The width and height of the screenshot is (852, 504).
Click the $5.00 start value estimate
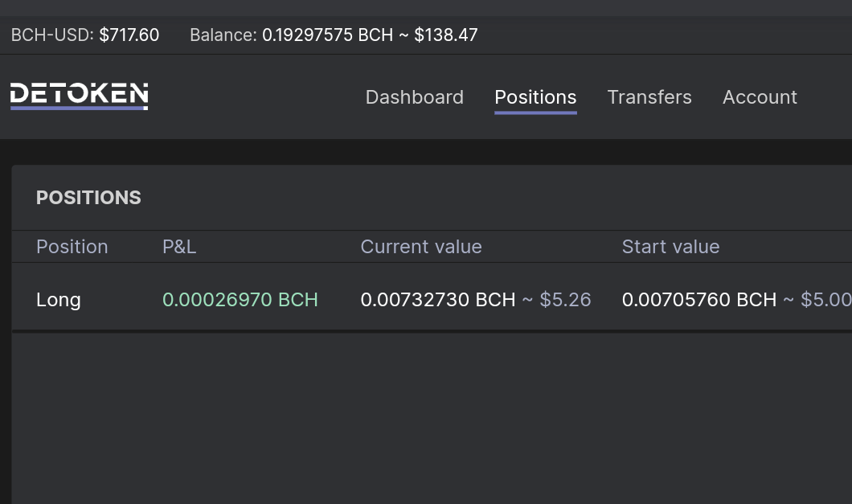click(x=826, y=300)
